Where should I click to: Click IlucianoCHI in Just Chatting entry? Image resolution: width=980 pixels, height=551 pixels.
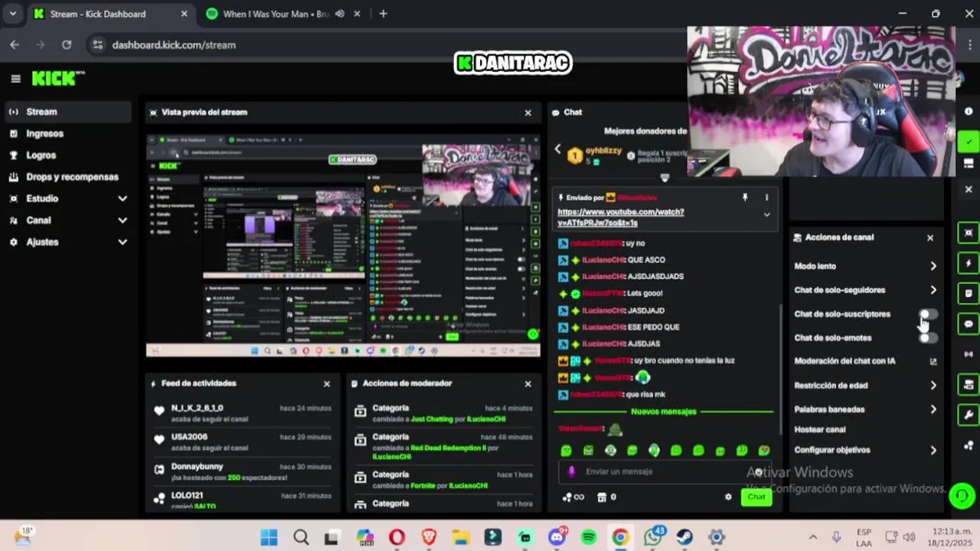tap(486, 419)
